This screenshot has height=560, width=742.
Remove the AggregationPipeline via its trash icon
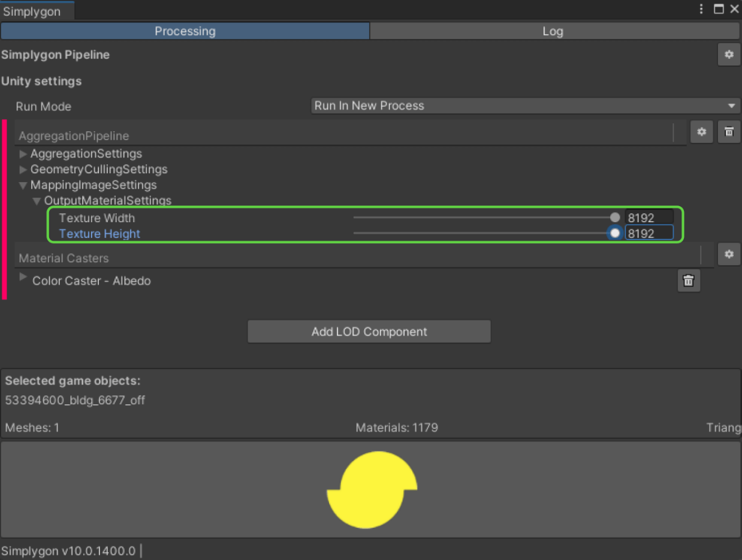tap(729, 132)
